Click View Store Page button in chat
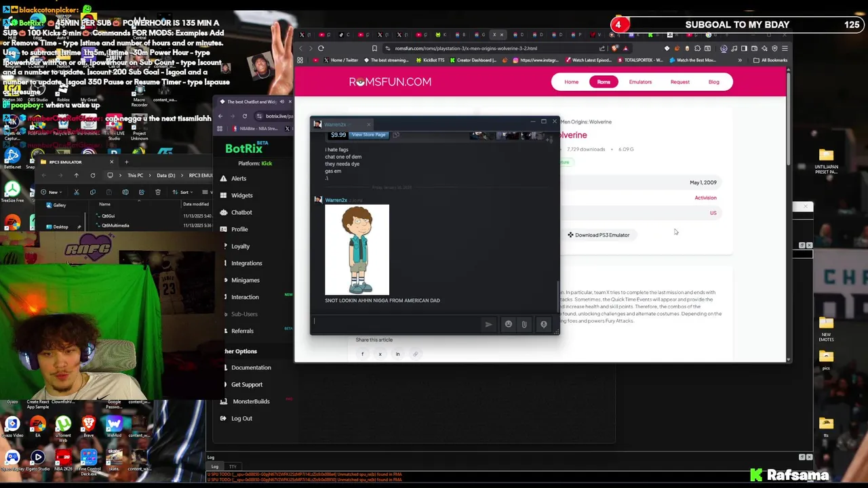This screenshot has height=488, width=868. tap(368, 134)
